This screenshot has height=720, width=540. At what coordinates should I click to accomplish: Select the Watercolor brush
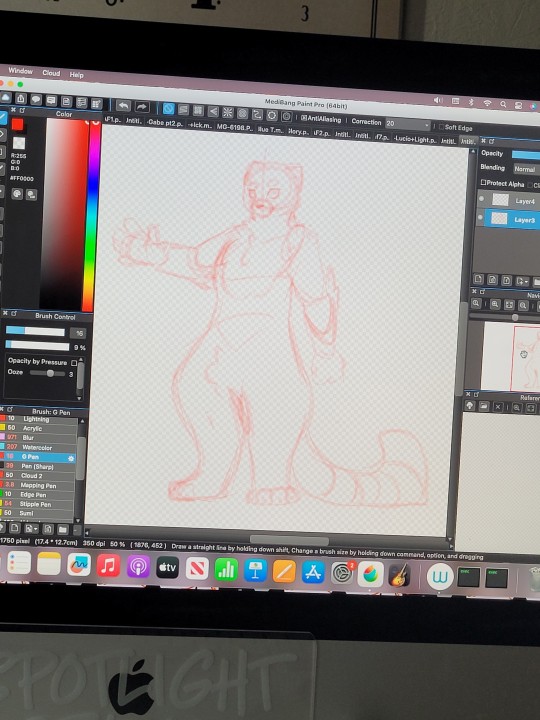pyautogui.click(x=38, y=447)
